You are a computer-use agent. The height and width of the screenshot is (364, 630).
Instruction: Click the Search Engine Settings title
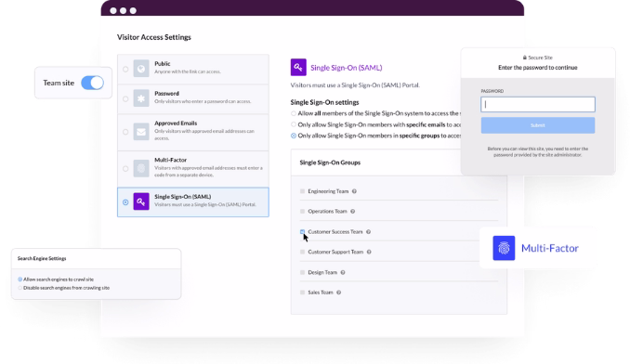pyautogui.click(x=42, y=259)
